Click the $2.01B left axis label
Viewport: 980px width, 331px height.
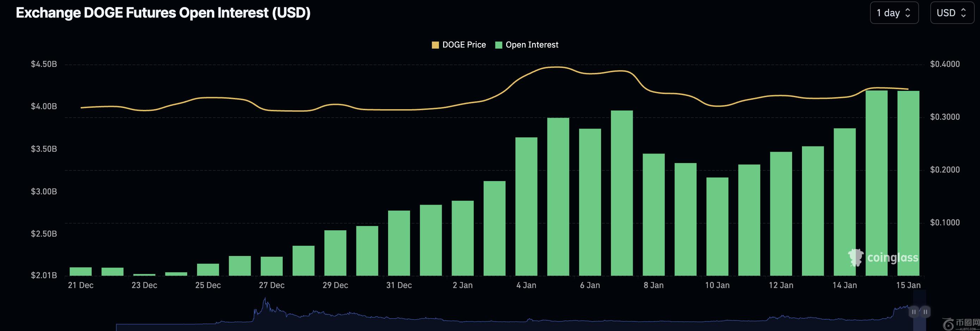(x=44, y=275)
